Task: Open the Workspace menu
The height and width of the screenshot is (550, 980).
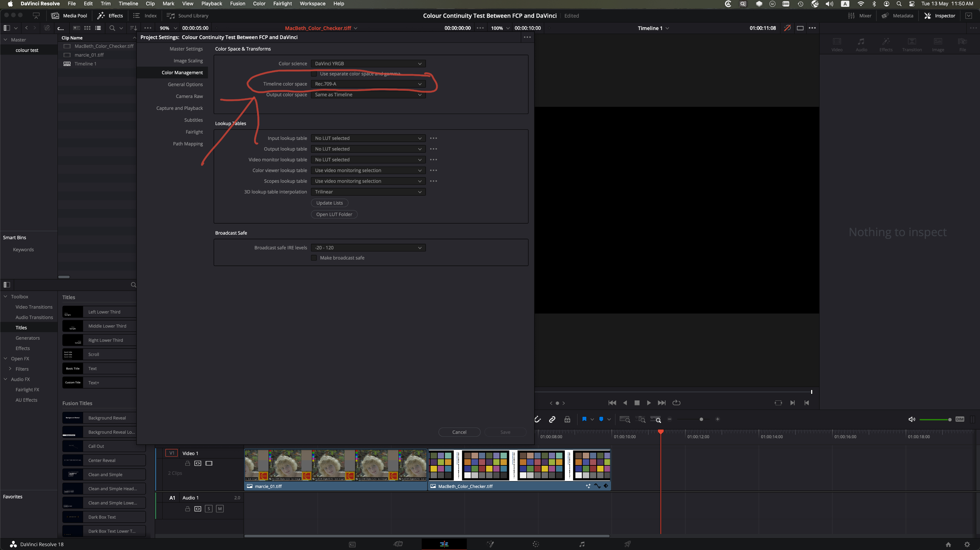Action: click(312, 4)
